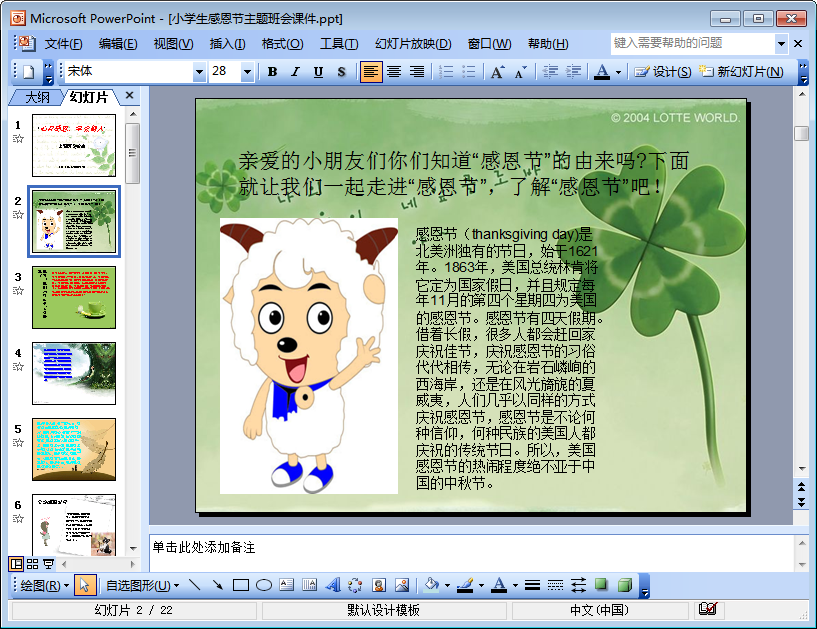
Task: Open the 3-D style options
Action: click(624, 585)
